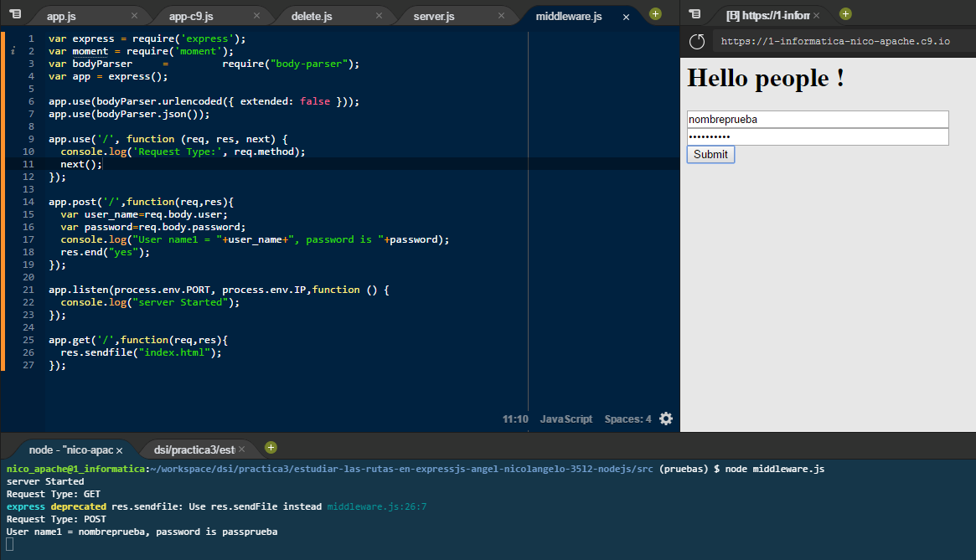Viewport: 976px width, 560px height.
Task: Close the server.js tab
Action: coord(501,16)
